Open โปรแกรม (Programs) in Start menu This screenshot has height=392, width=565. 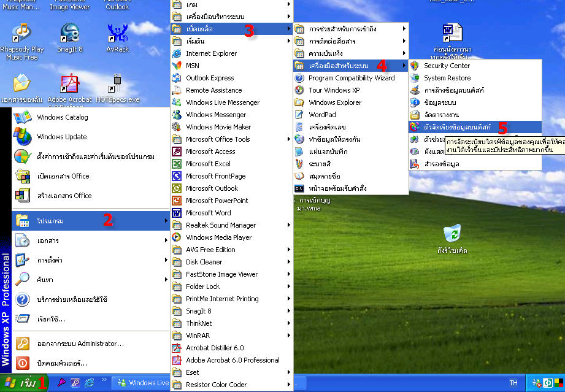click(x=91, y=220)
